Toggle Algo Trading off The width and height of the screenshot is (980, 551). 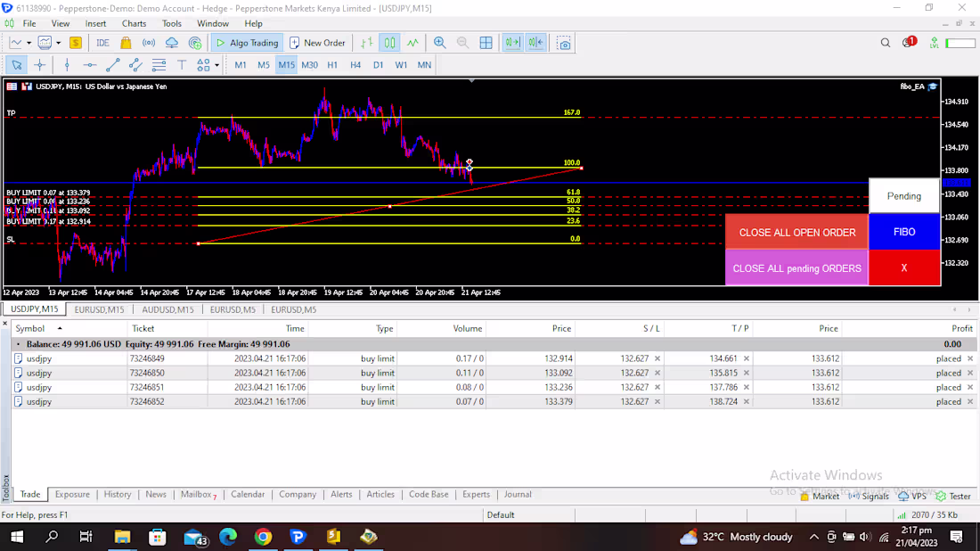point(246,42)
